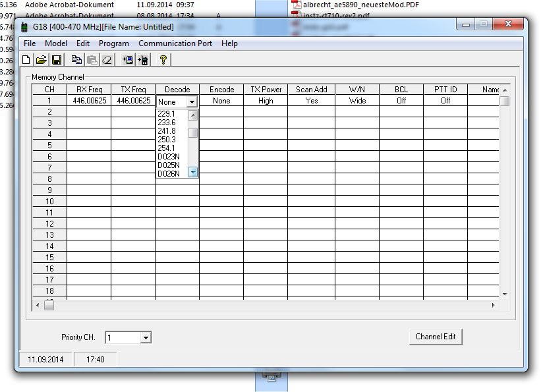Screen dimensions: 541x392
Task: Click the Decode list scroll down arrow
Action: pos(193,172)
